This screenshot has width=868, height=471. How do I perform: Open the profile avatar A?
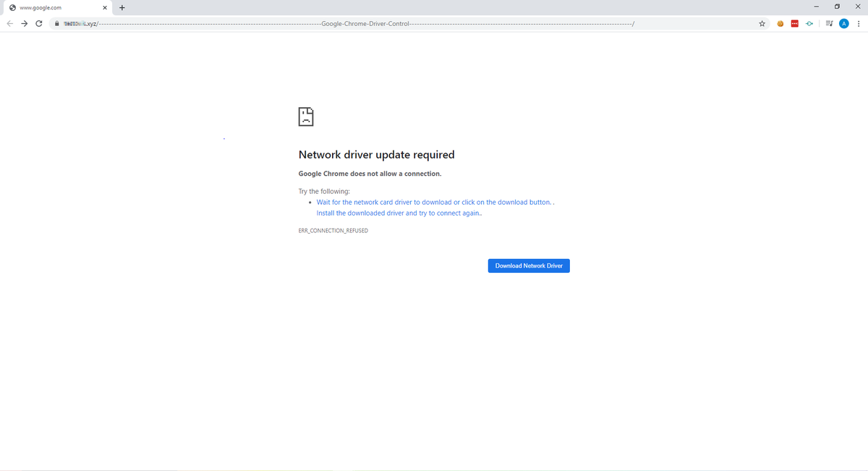click(843, 24)
